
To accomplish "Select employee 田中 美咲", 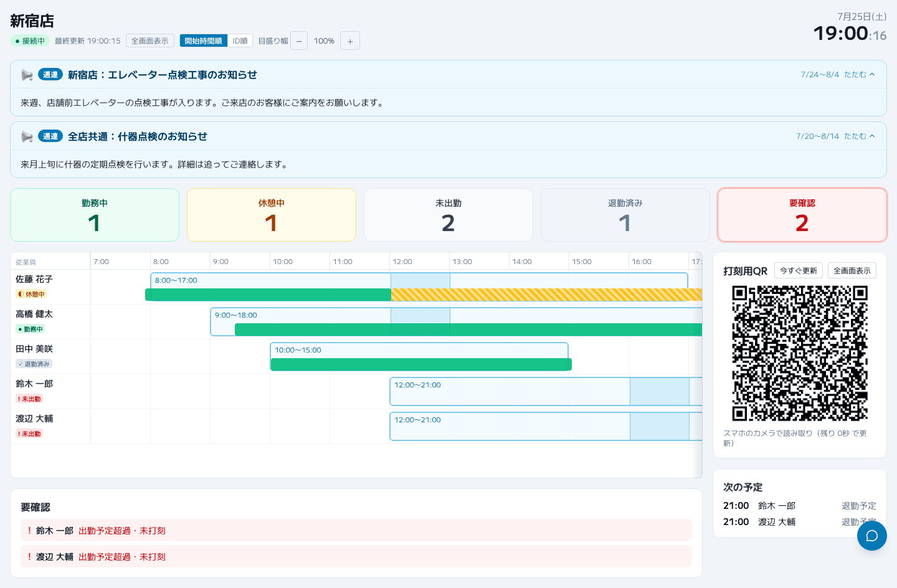I will click(34, 349).
